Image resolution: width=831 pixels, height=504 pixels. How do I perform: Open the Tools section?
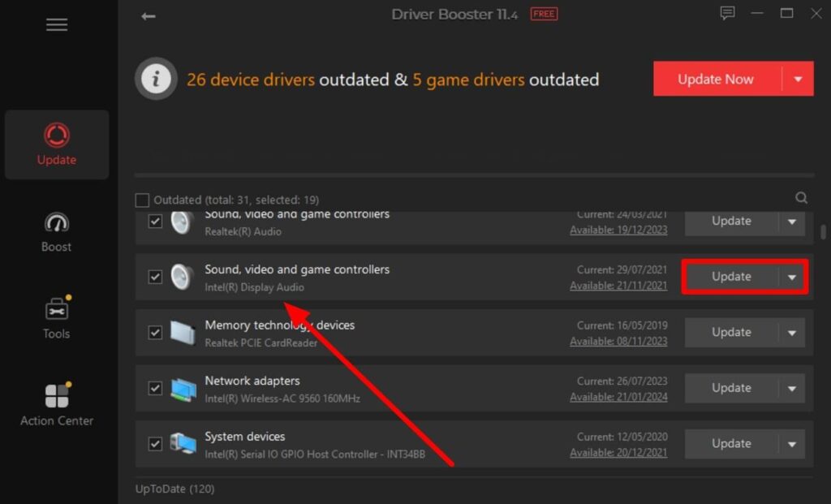[57, 317]
